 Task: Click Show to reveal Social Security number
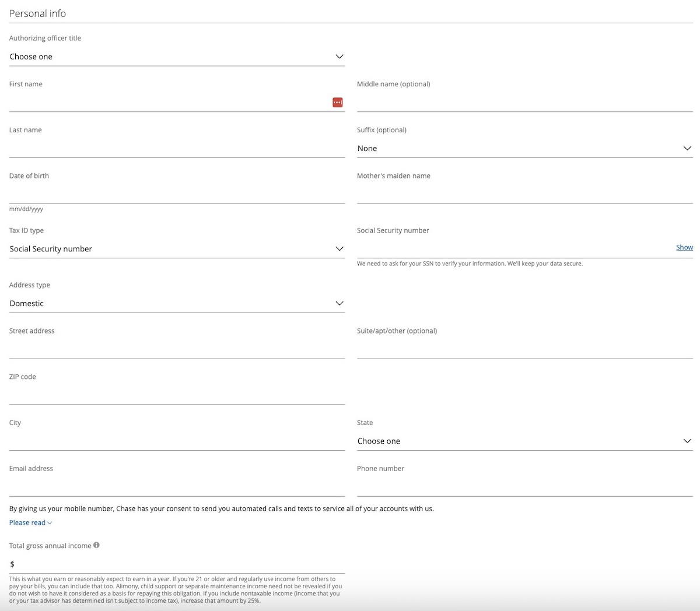coord(684,247)
